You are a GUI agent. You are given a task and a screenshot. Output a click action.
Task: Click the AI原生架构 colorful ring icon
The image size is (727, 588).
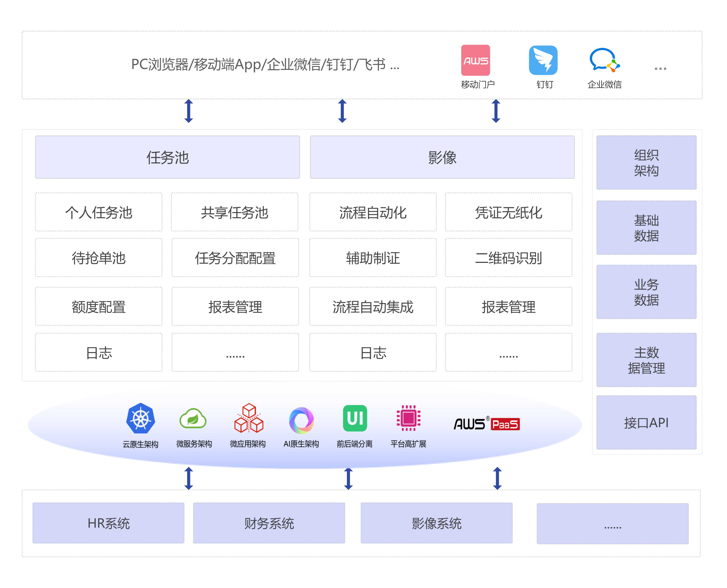301,420
